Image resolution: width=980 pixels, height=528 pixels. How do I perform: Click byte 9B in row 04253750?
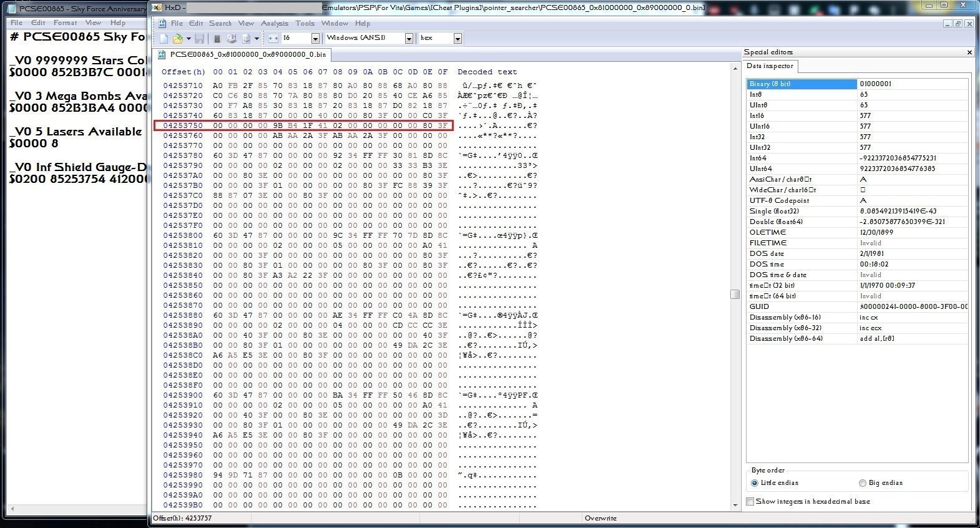tap(278, 125)
